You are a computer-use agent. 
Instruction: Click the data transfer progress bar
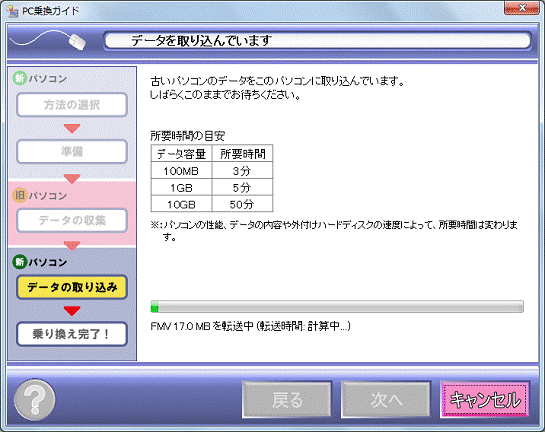(337, 307)
